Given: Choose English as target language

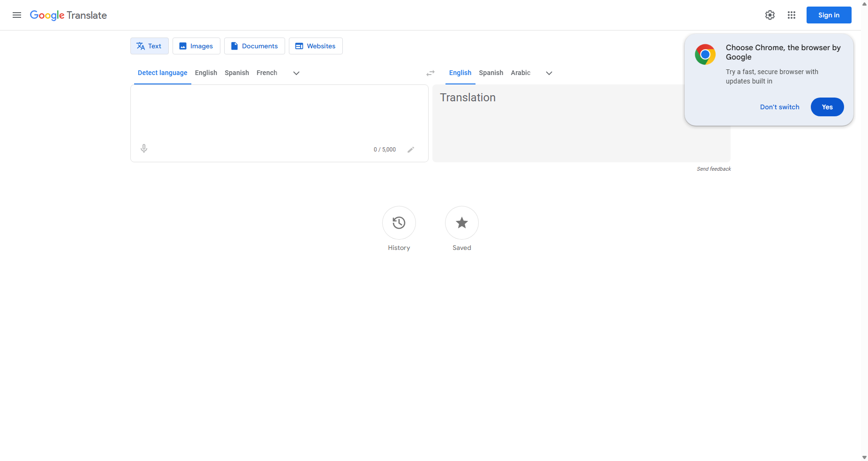Looking at the screenshot, I should (460, 73).
